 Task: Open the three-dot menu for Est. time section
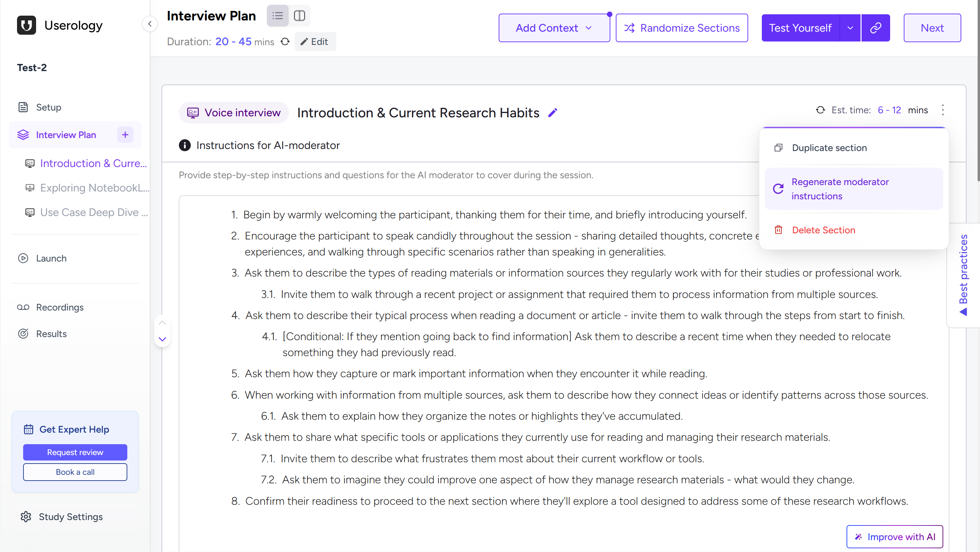click(x=943, y=110)
